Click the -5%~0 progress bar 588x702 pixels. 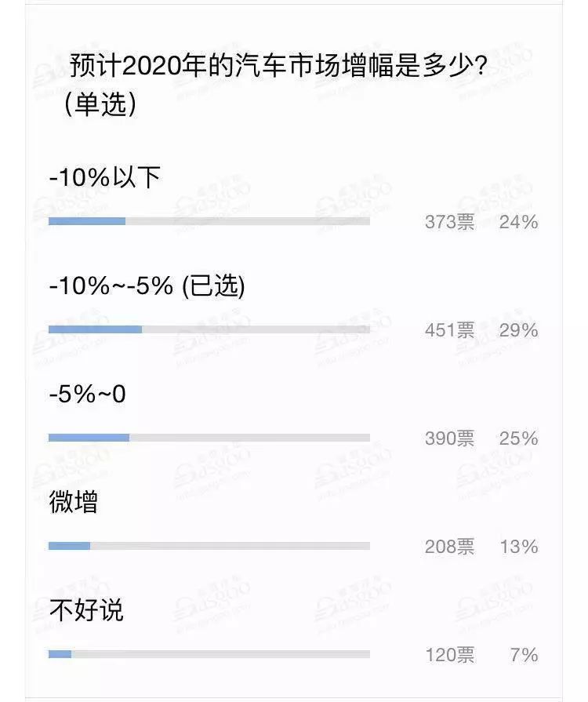click(209, 438)
